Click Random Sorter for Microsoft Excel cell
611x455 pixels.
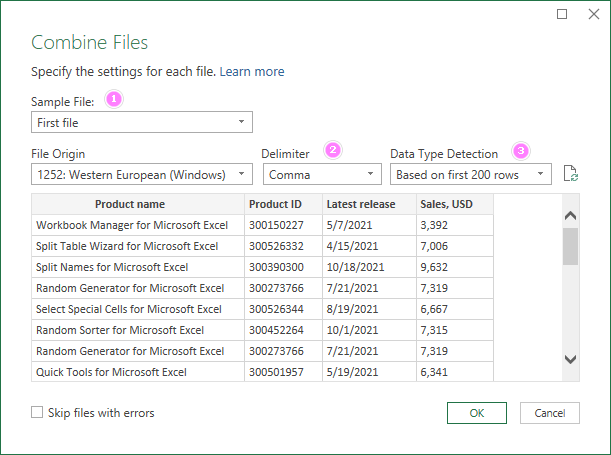point(138,330)
